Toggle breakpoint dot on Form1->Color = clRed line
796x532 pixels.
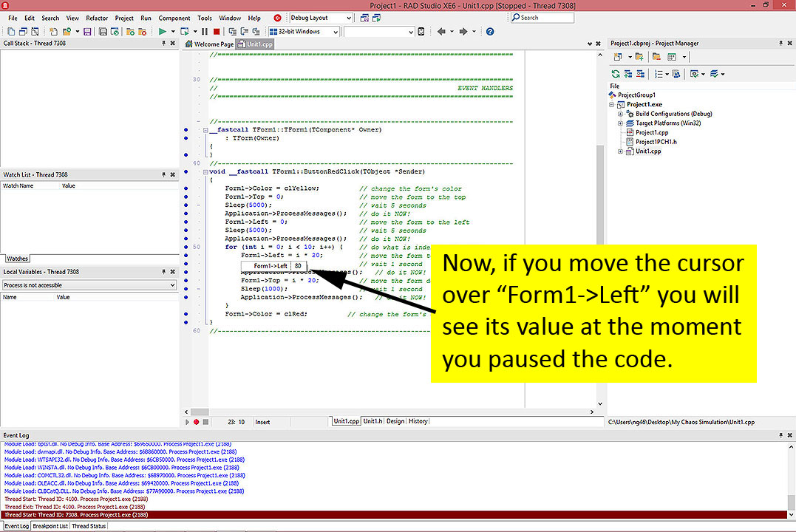tap(186, 314)
